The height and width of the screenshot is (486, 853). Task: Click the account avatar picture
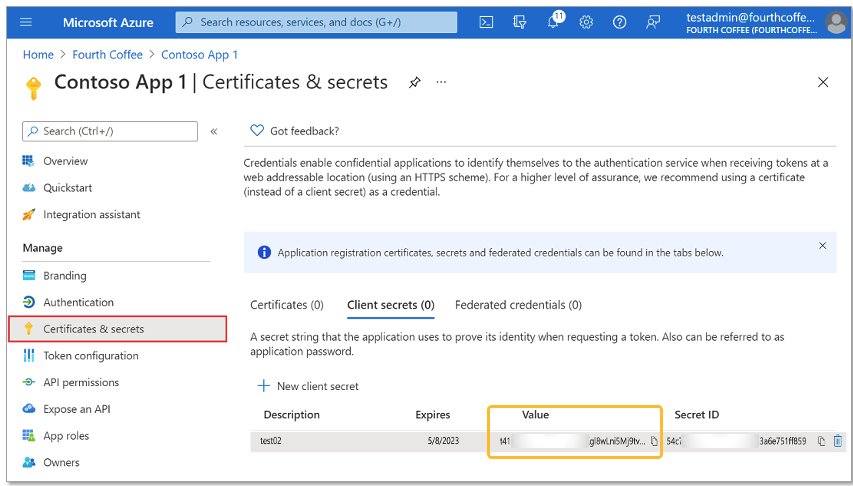[835, 22]
